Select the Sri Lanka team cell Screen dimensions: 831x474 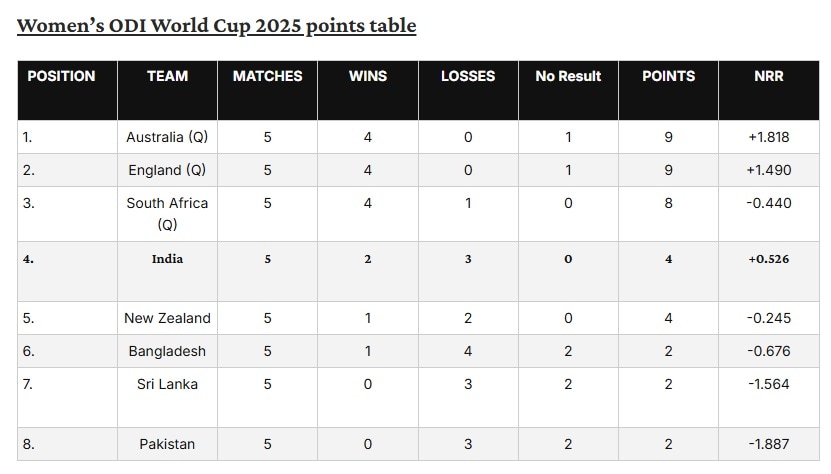point(167,384)
